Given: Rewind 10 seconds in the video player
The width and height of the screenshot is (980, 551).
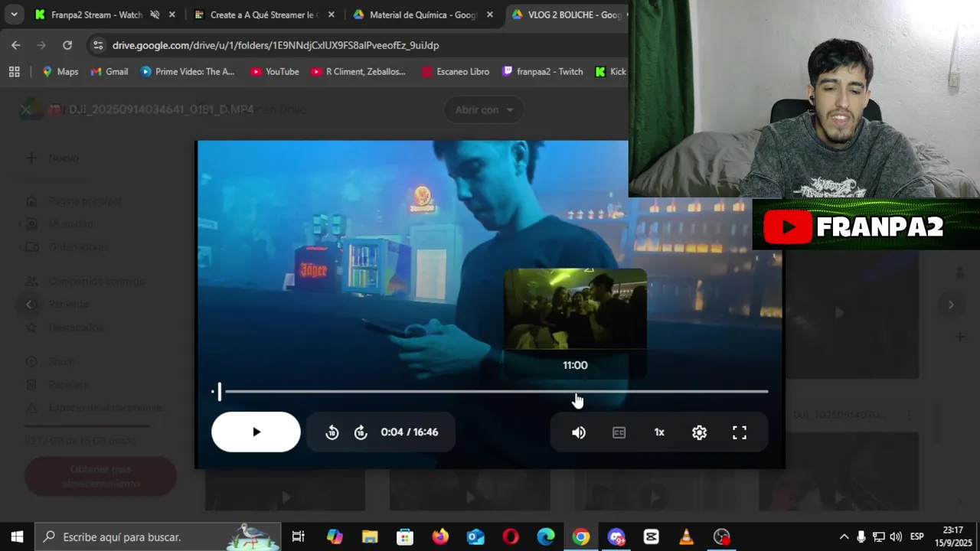Looking at the screenshot, I should click(x=332, y=432).
